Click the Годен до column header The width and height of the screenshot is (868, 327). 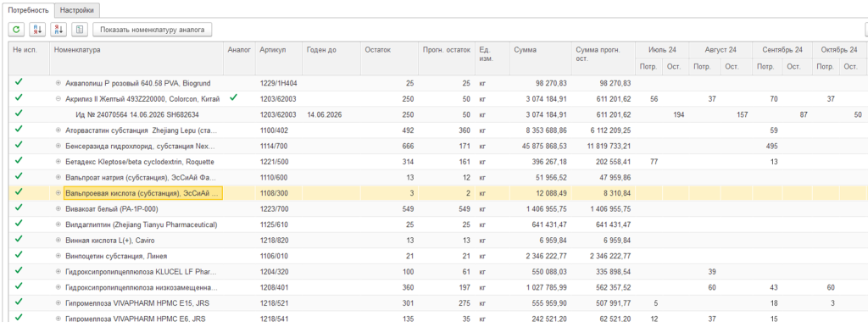click(331, 58)
